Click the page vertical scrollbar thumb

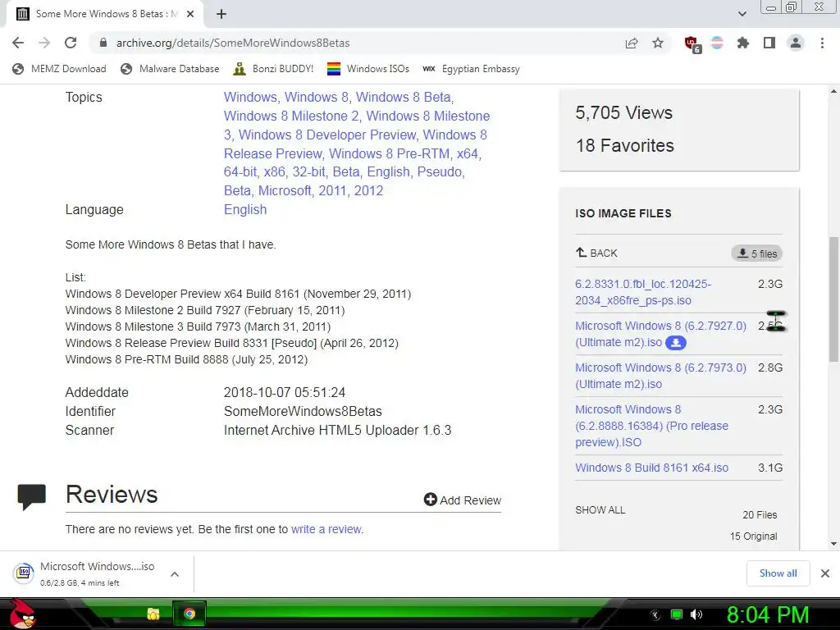(833, 299)
